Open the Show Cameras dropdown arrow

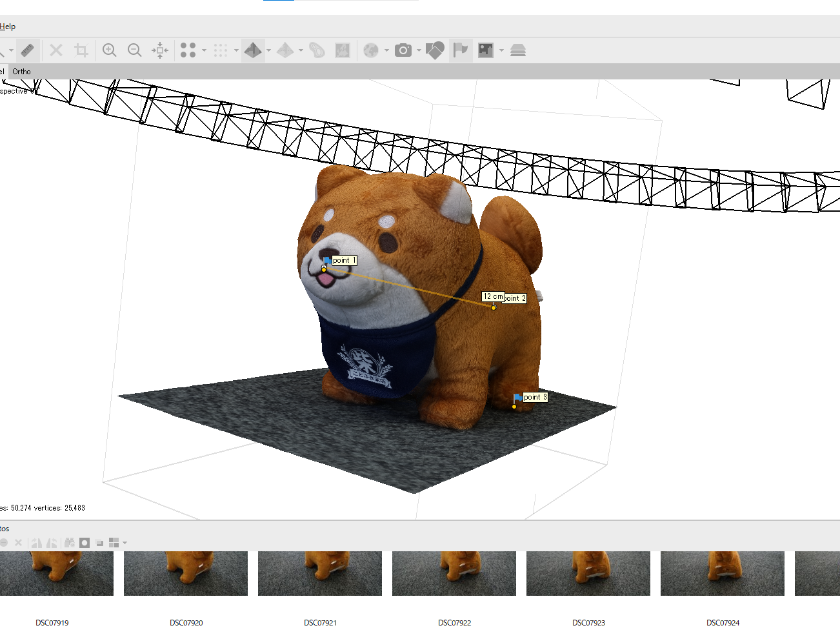[419, 50]
